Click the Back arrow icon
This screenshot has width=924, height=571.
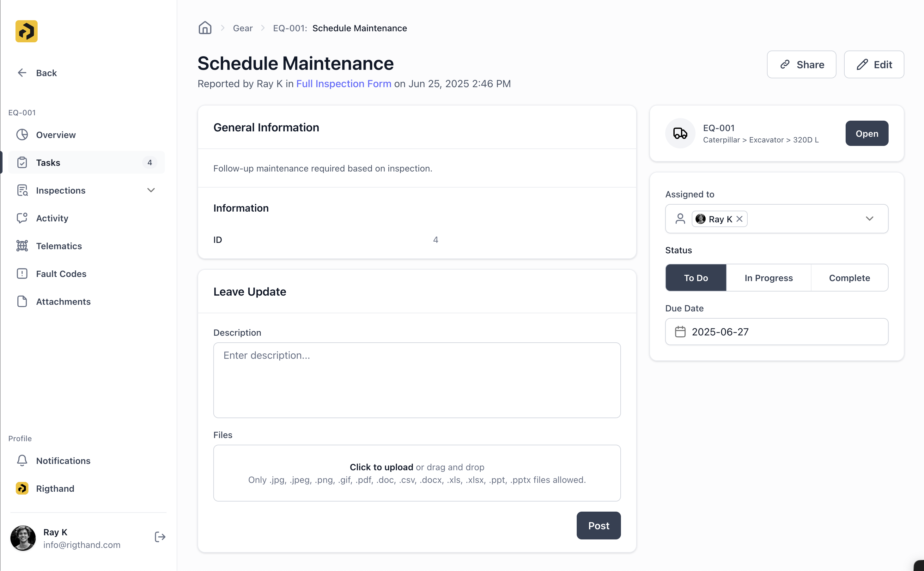click(x=22, y=73)
